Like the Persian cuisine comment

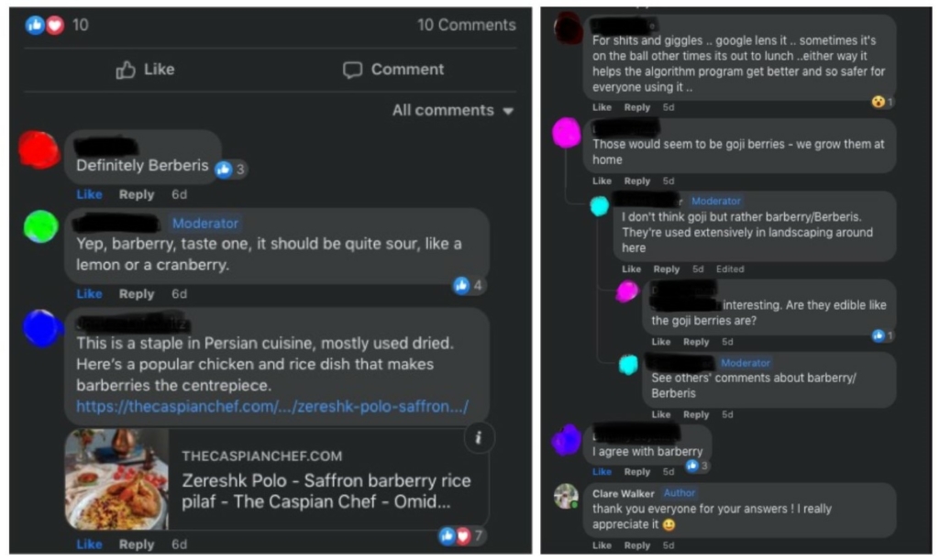click(89, 544)
